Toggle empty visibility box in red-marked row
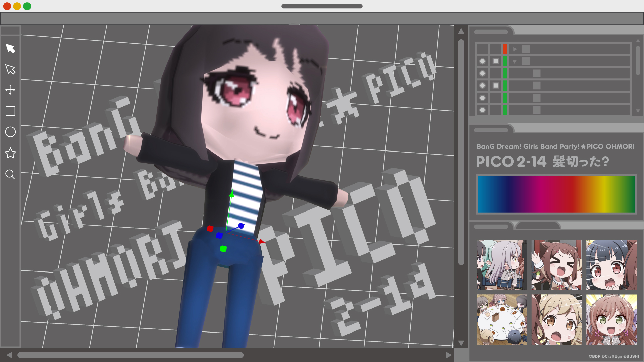 tap(482, 49)
